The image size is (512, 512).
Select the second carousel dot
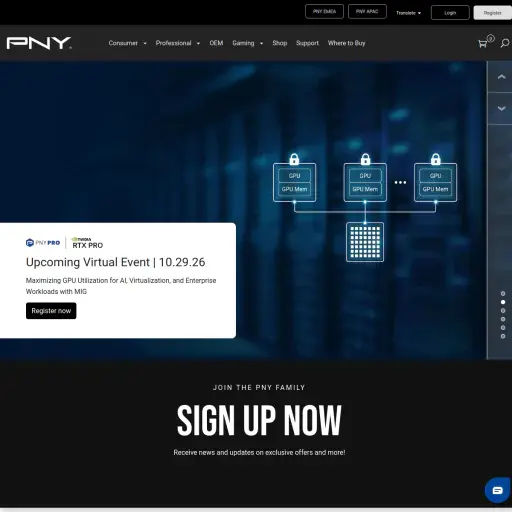[x=503, y=302]
